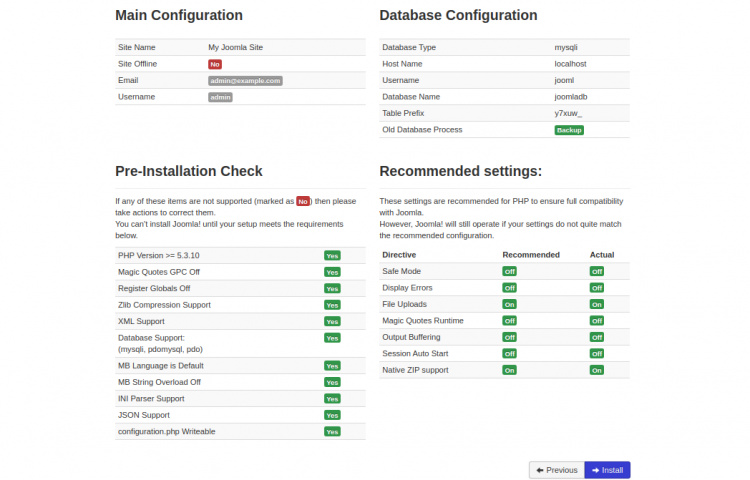Viewport: 750px width, 480px height.
Task: Select the admin@example.com email badge
Action: [245, 80]
